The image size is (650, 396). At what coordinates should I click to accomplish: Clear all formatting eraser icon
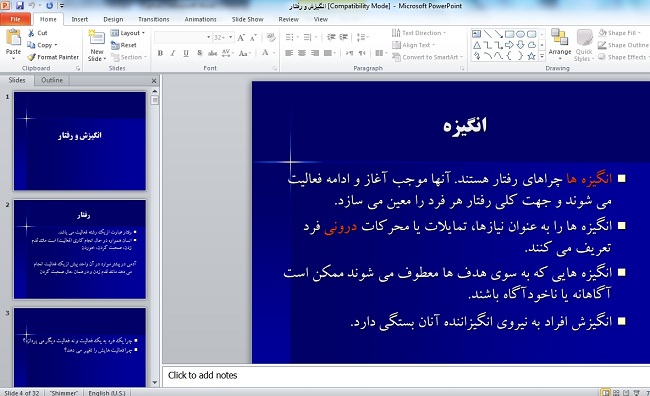271,38
